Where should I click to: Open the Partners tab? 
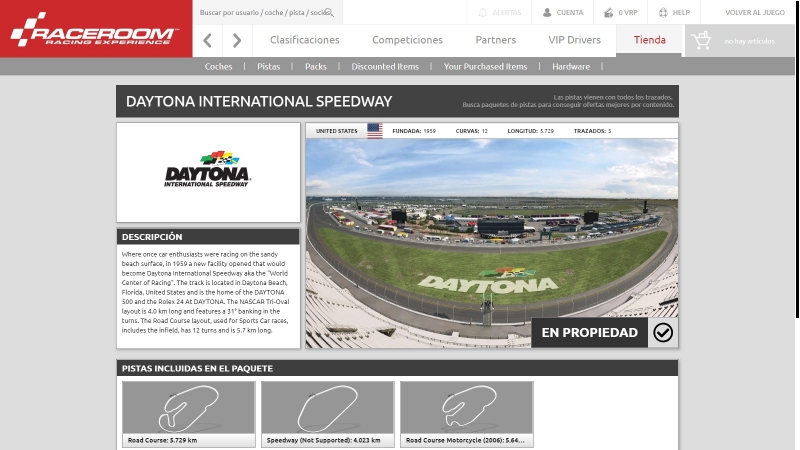(495, 40)
